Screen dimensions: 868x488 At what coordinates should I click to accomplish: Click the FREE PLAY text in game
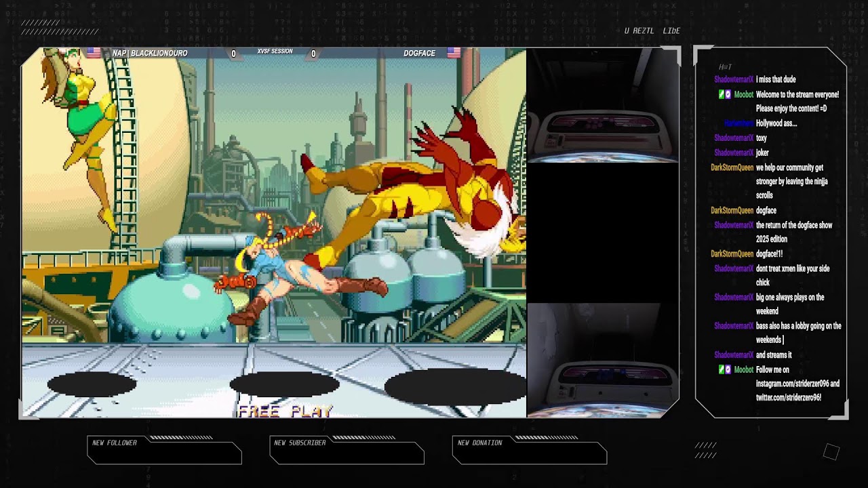pyautogui.click(x=285, y=411)
